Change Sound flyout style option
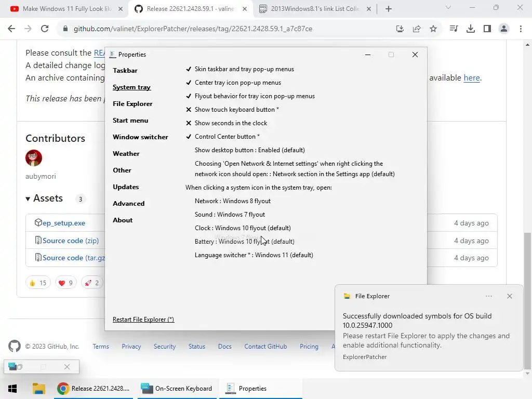Viewport: 532px width, 399px height. click(230, 215)
